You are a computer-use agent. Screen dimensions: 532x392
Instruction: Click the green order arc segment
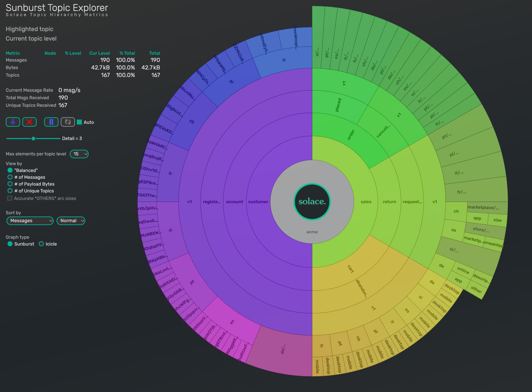tap(351, 135)
